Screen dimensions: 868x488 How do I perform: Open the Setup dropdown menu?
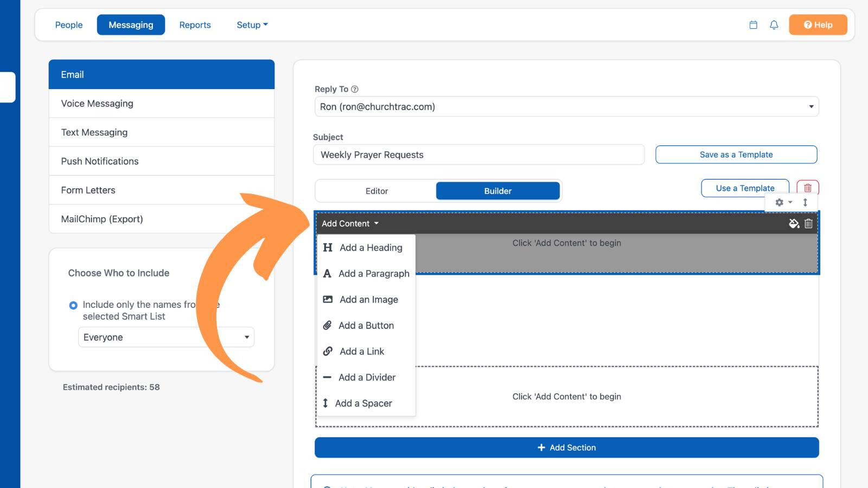pyautogui.click(x=252, y=25)
